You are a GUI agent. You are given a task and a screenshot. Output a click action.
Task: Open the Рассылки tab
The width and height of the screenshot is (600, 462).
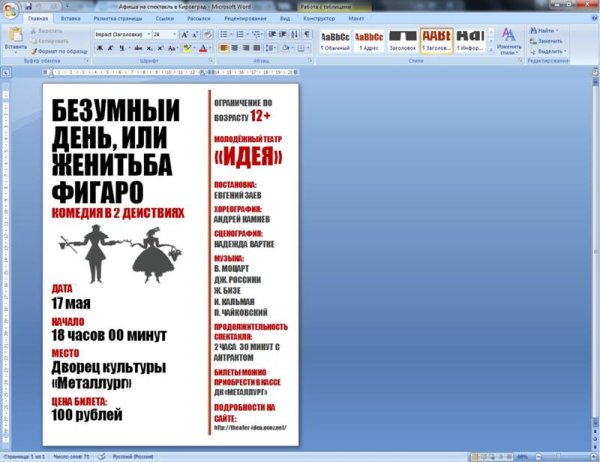click(199, 18)
